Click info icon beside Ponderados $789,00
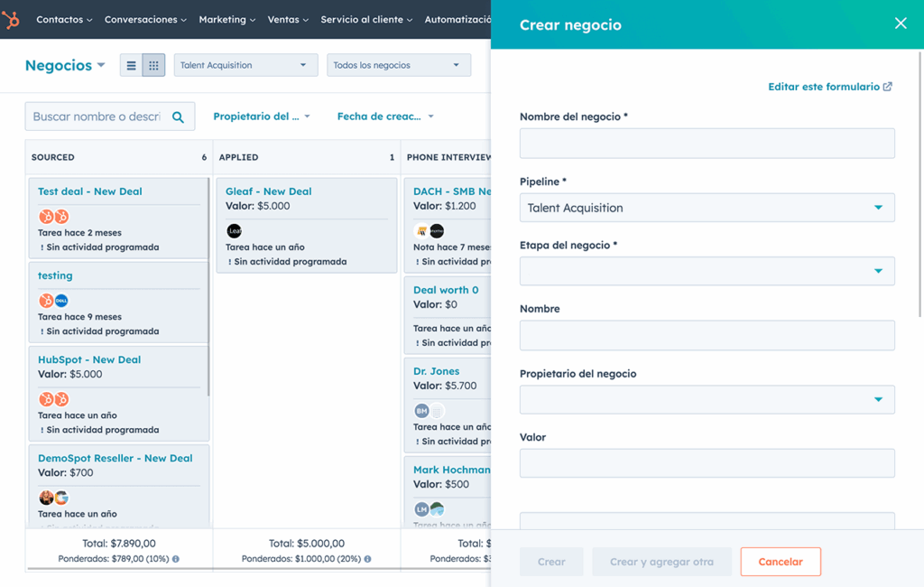Image resolution: width=924 pixels, height=587 pixels. (x=176, y=559)
